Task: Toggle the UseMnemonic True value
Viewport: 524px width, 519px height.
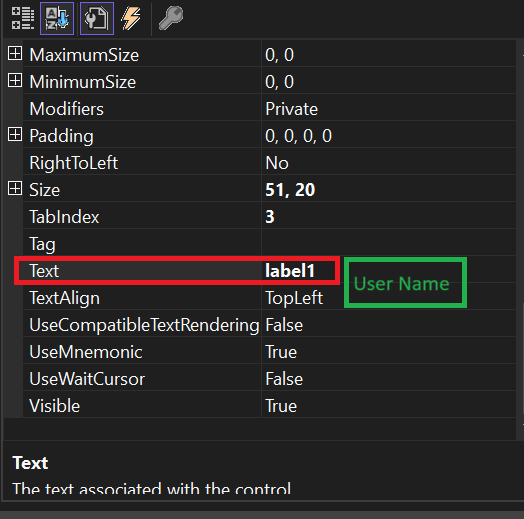Action: [x=389, y=351]
